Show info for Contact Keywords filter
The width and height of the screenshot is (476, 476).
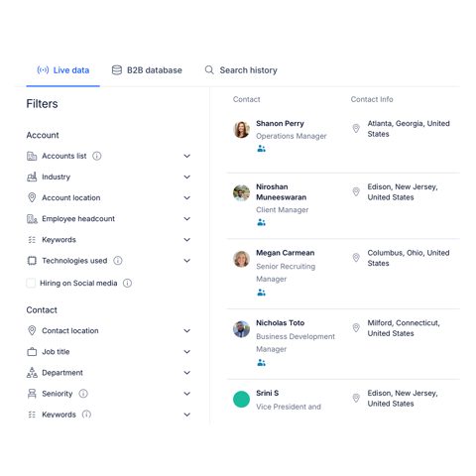coord(86,415)
